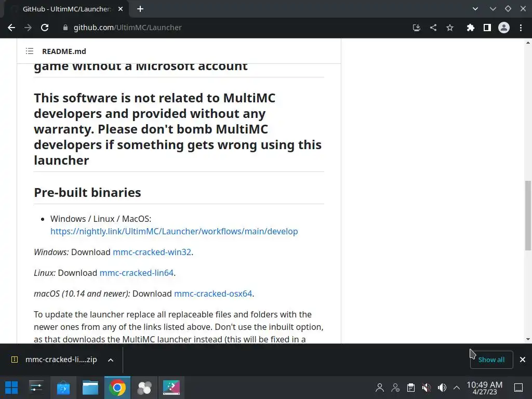Image resolution: width=532 pixels, height=399 pixels.
Task: Click the scrollbar down arrow
Action: click(528, 339)
